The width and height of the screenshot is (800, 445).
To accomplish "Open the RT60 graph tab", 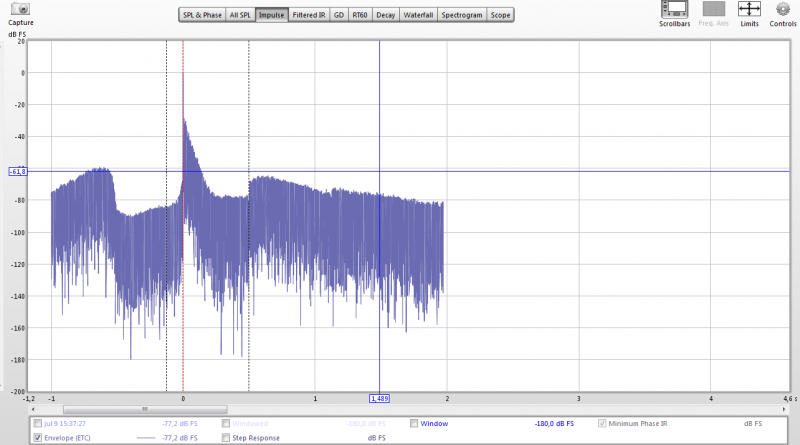I will pyautogui.click(x=359, y=16).
